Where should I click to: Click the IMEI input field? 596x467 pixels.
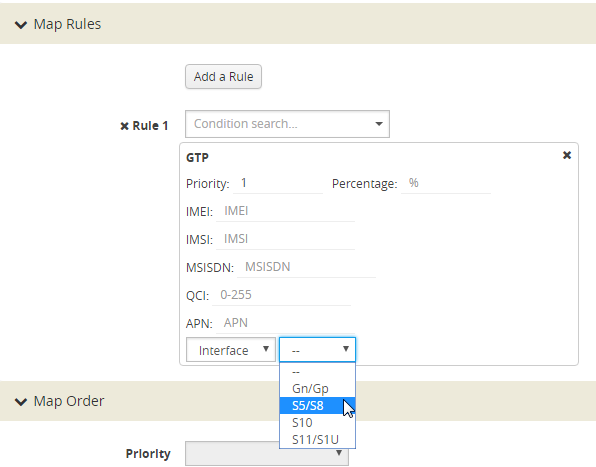pyautogui.click(x=285, y=211)
